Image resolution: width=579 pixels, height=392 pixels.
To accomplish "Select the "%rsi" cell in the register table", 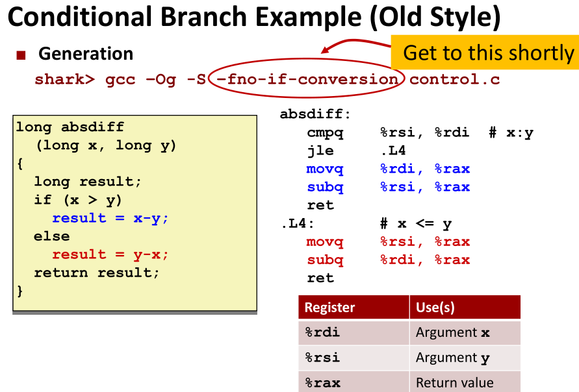I will point(354,358).
